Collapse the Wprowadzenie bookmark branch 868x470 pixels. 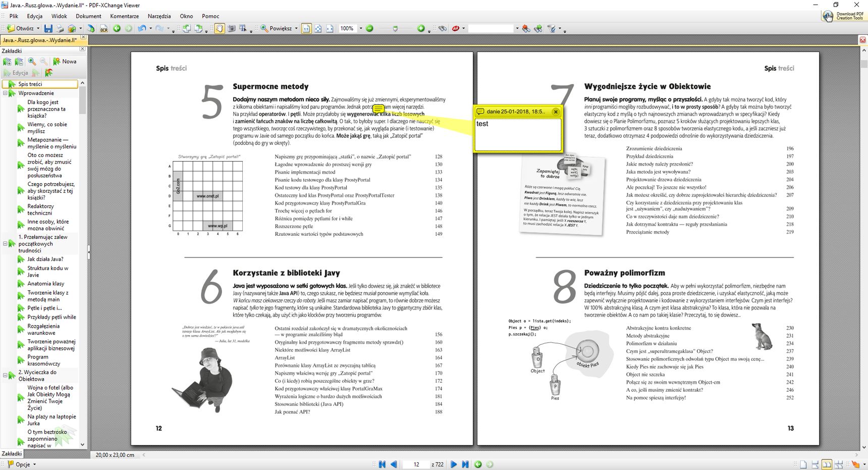[5, 93]
